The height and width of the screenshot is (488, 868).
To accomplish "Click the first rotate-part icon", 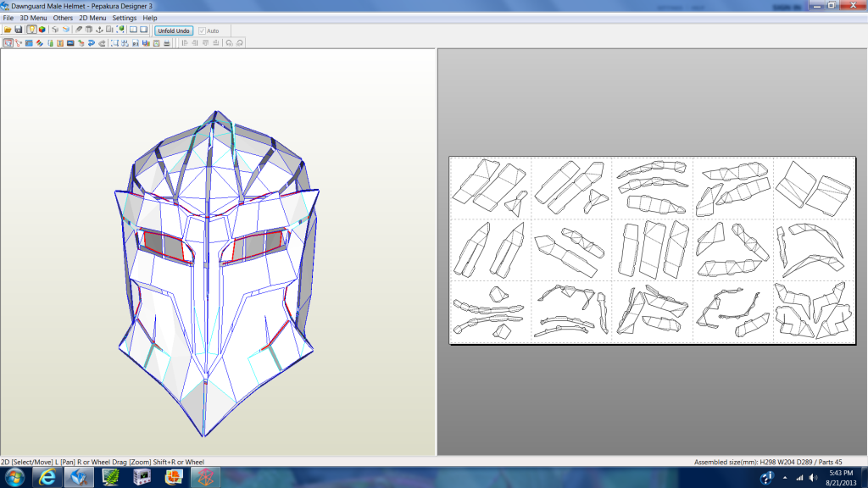I will point(229,42).
